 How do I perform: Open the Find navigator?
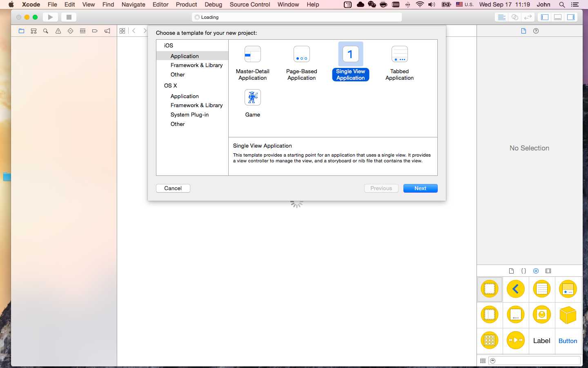point(45,31)
